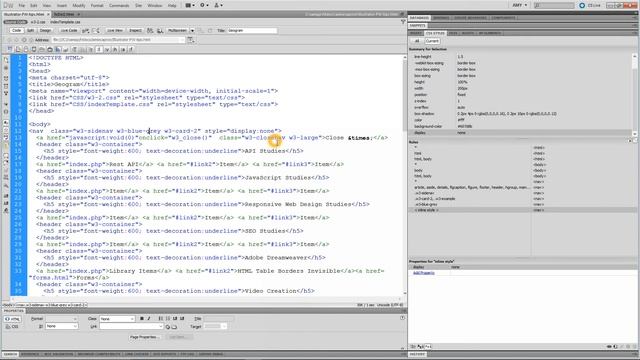Click the Open Documents icon in coding toolbar
Viewport: 640px width, 360px height.
(6, 60)
